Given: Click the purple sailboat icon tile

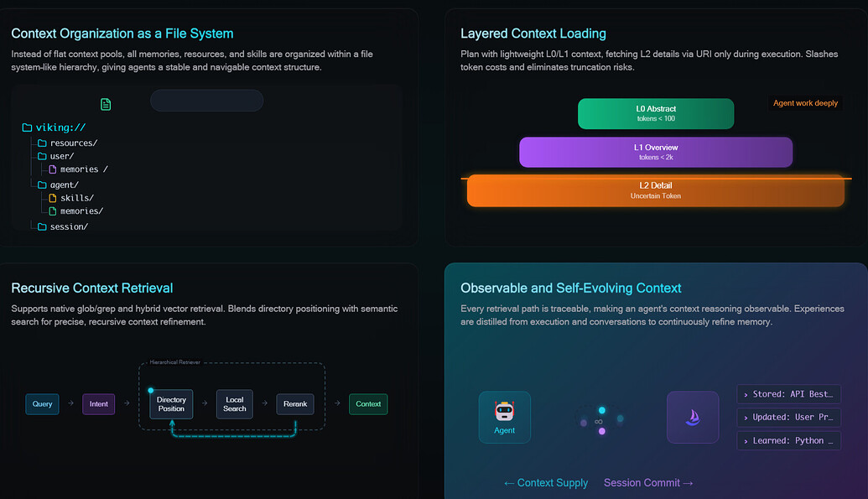Looking at the screenshot, I should point(693,417).
